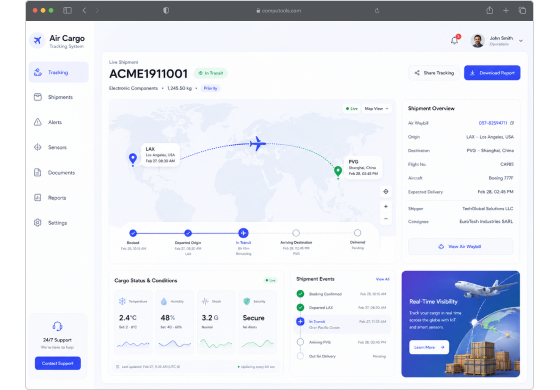560x390 pixels.
Task: Click Learn More on Real-Time Visibility banner
Action: [x=429, y=347]
